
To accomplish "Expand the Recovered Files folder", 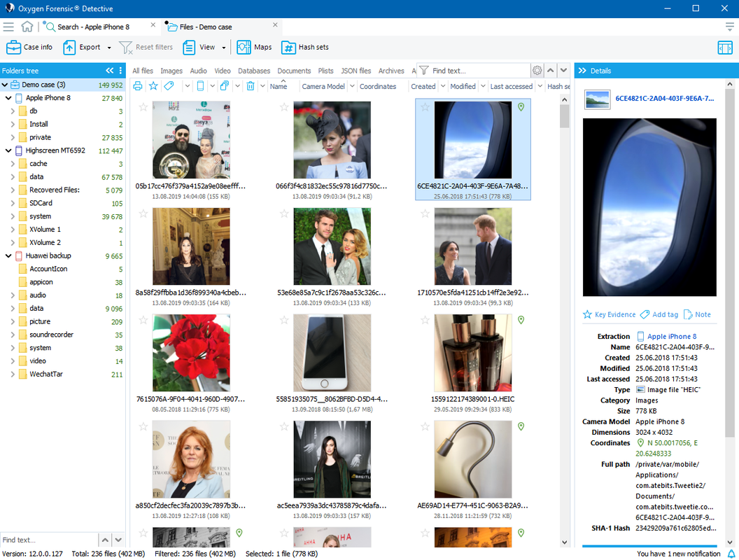I will (13, 190).
